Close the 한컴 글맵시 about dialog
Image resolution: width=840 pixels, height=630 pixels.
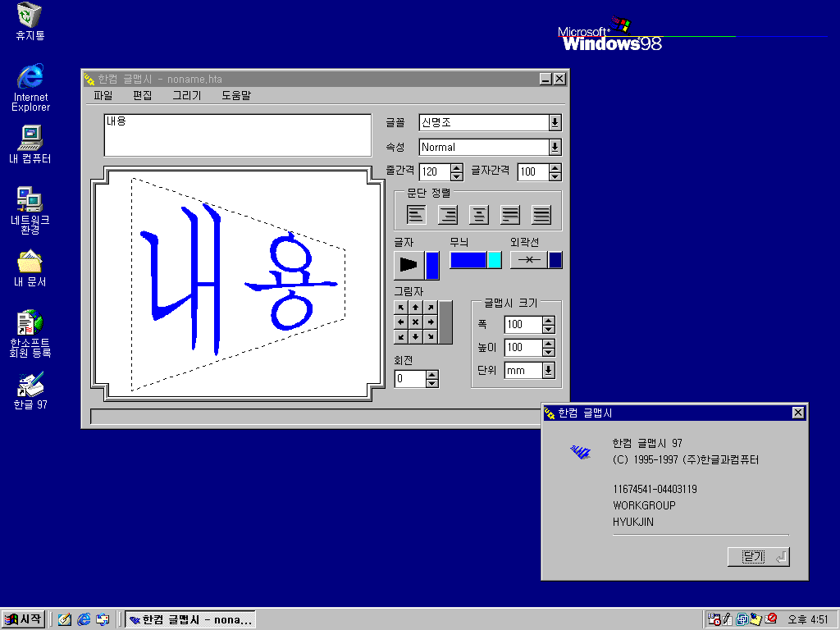tap(798, 413)
